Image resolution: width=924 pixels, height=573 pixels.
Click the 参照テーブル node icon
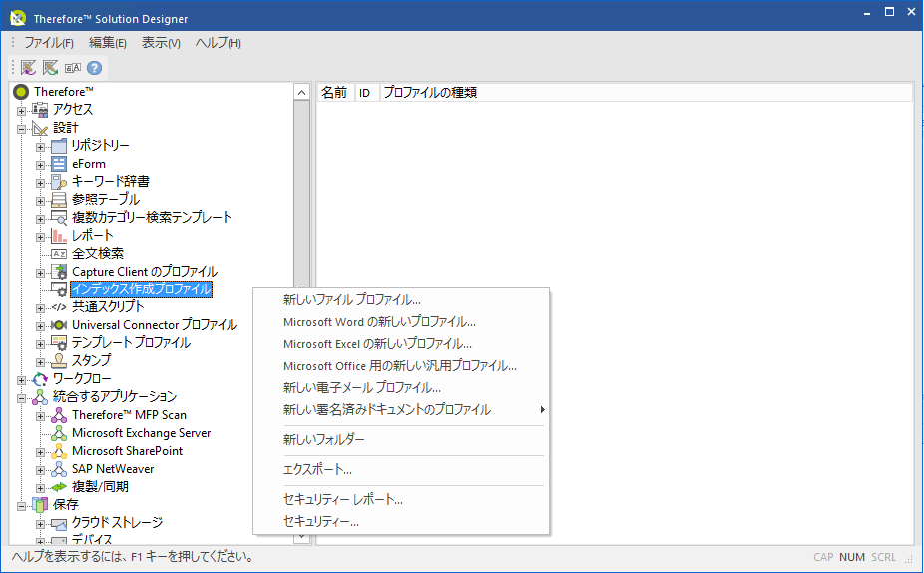(59, 200)
